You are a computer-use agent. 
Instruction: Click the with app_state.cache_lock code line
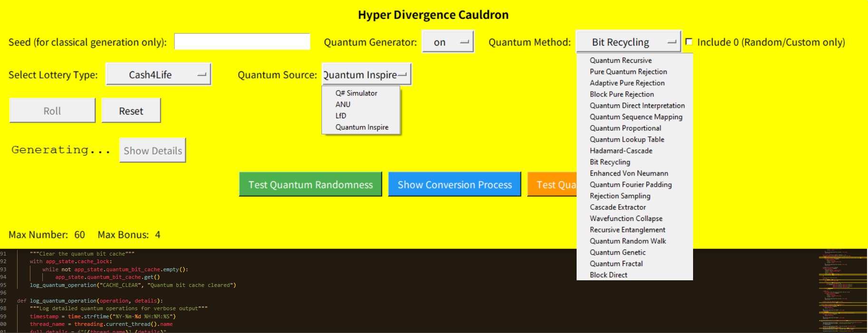[71, 261]
